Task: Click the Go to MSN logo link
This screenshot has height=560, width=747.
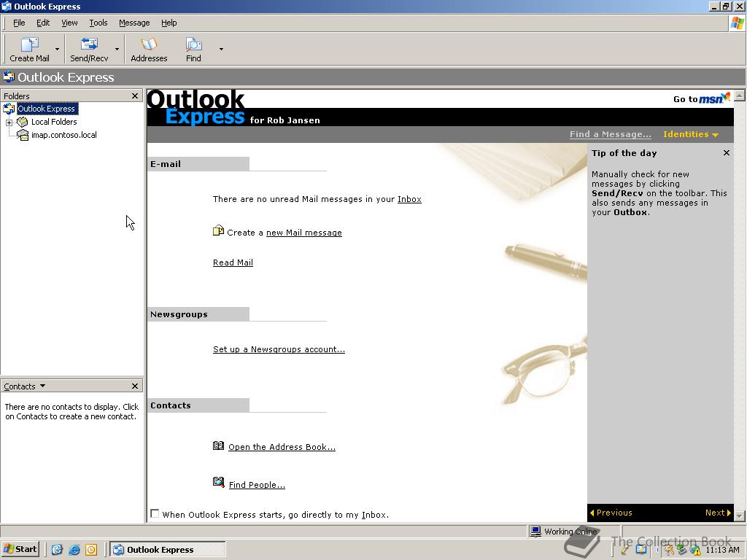Action: click(701, 98)
